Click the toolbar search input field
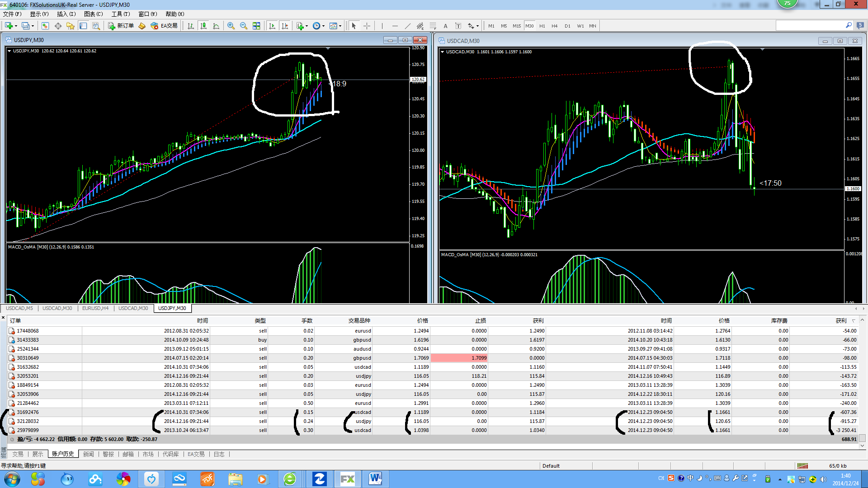Screen dimensions: 868x488 [809, 26]
